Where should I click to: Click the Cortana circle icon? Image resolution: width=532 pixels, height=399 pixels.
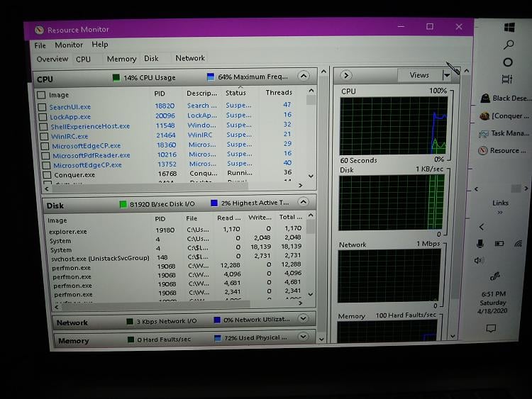point(508,62)
